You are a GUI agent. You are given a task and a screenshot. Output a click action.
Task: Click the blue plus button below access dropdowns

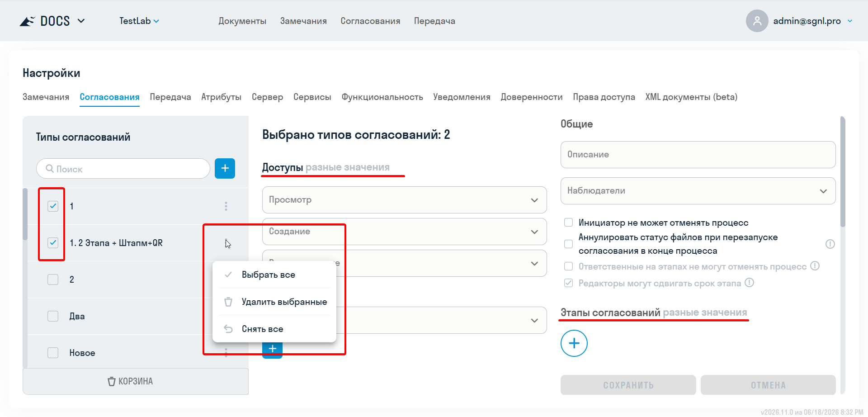tap(272, 349)
